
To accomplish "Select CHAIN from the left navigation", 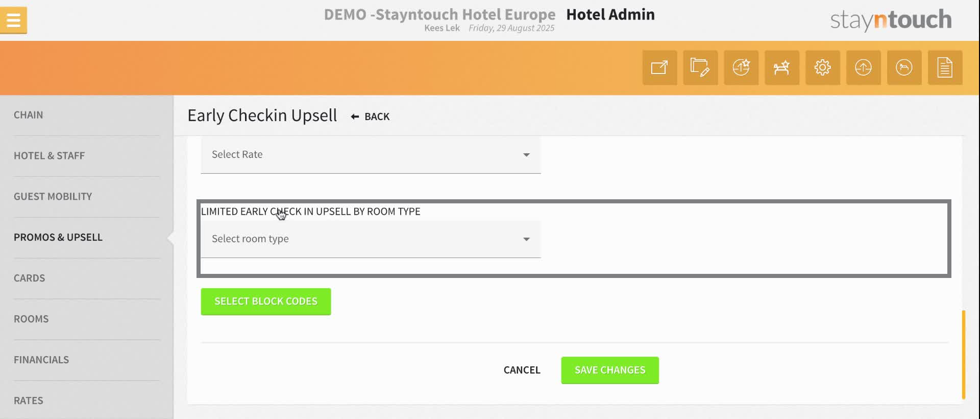I will tap(29, 115).
